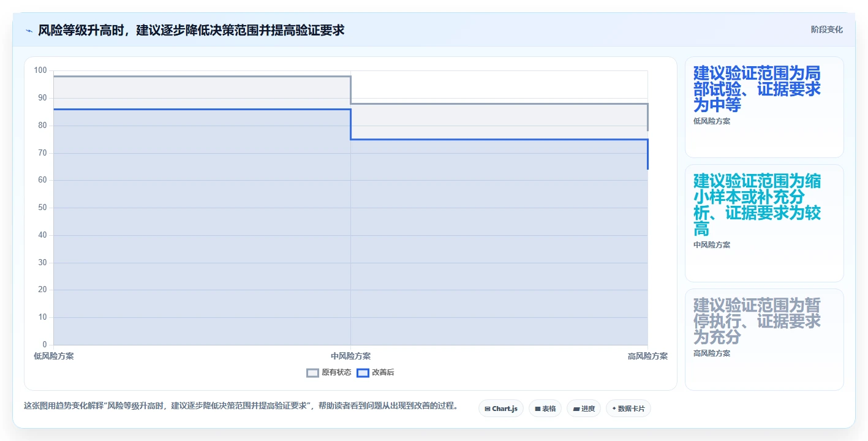Click the y-axis value 0

click(45, 345)
